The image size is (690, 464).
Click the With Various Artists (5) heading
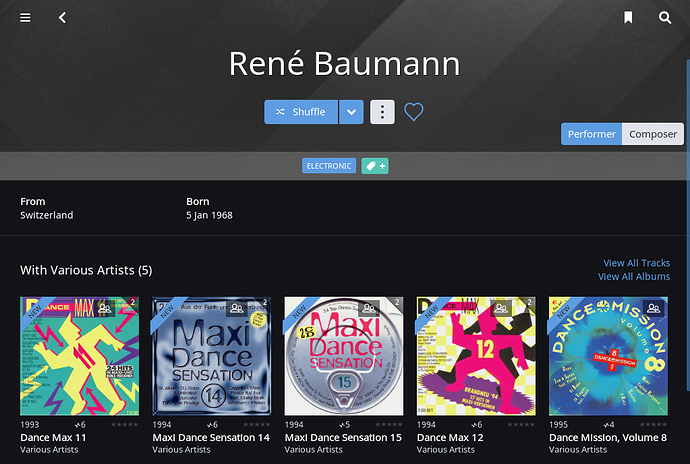[x=86, y=270]
